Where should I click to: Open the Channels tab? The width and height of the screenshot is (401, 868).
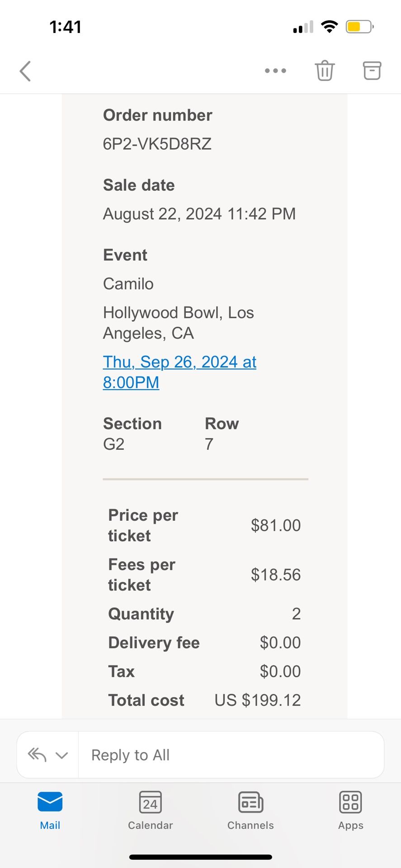point(250,811)
